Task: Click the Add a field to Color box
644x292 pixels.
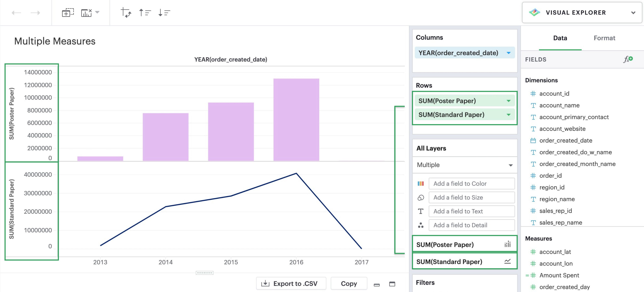Action: click(471, 184)
